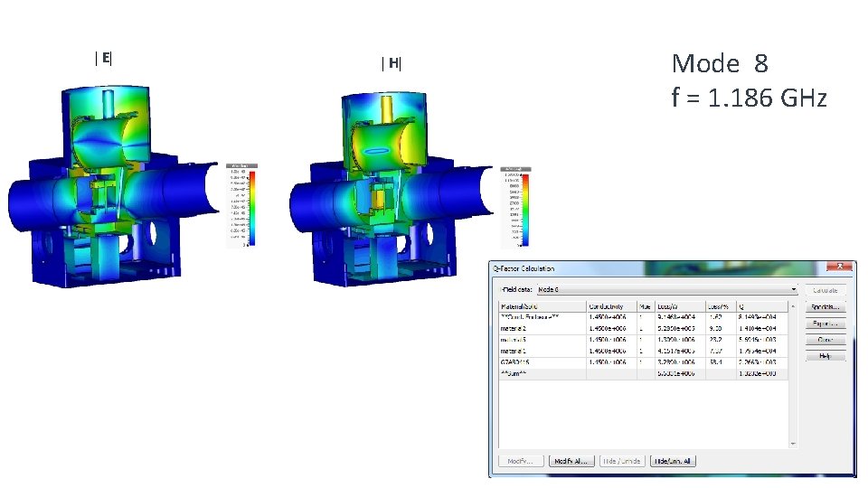The height and width of the screenshot is (488, 868).
Task: Select the material 5 row
Action: 643,340
